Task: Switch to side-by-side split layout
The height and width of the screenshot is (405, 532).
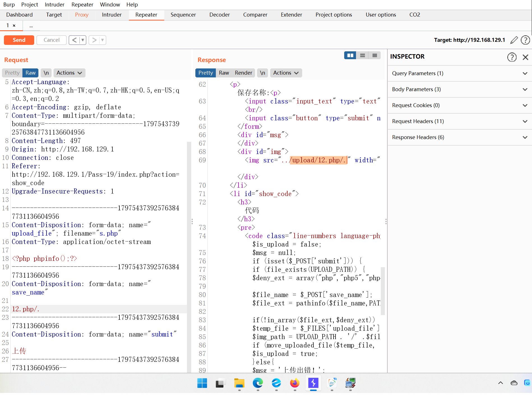Action: pyautogui.click(x=350, y=56)
